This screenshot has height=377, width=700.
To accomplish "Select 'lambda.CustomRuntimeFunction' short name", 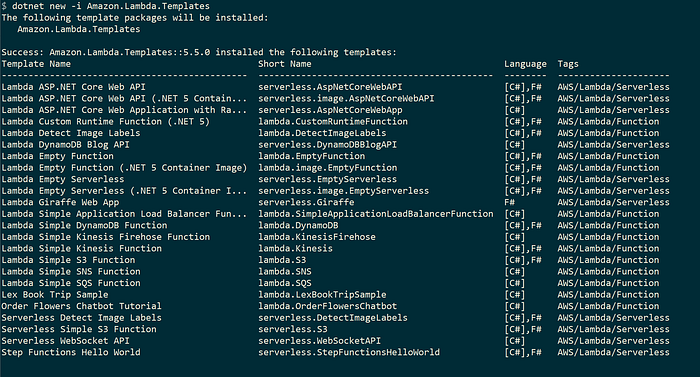I will (333, 121).
